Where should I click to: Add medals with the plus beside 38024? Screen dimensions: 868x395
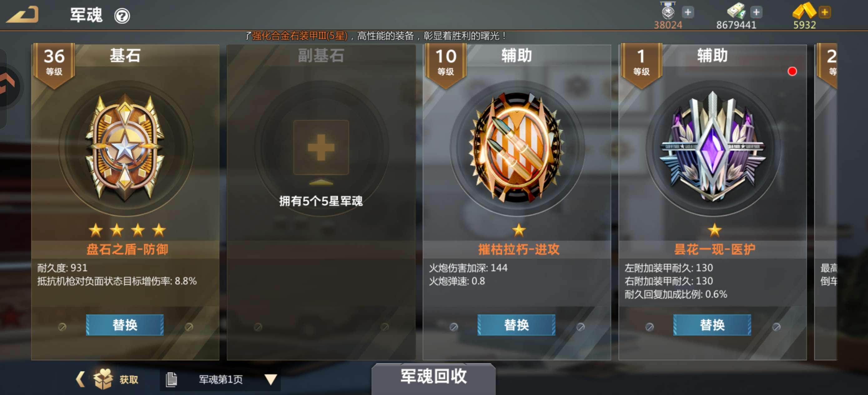pyautogui.click(x=688, y=12)
